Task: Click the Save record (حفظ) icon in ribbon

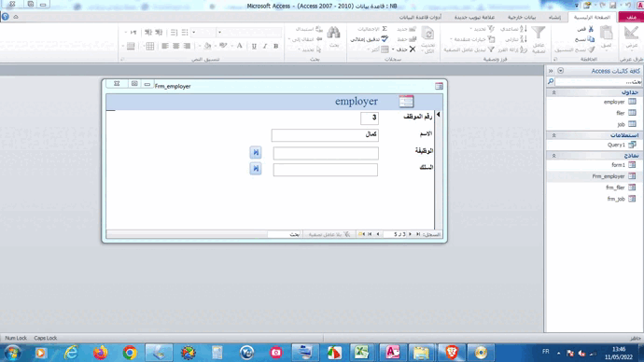Action: (x=413, y=39)
